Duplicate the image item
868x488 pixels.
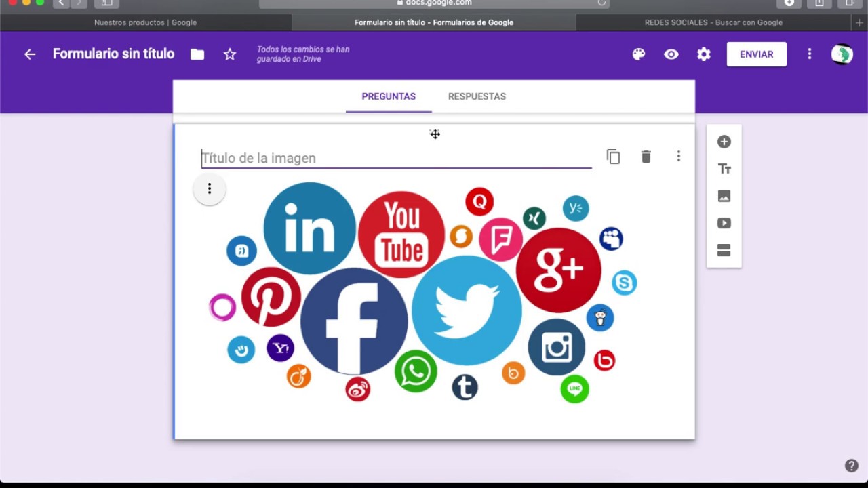coord(614,157)
